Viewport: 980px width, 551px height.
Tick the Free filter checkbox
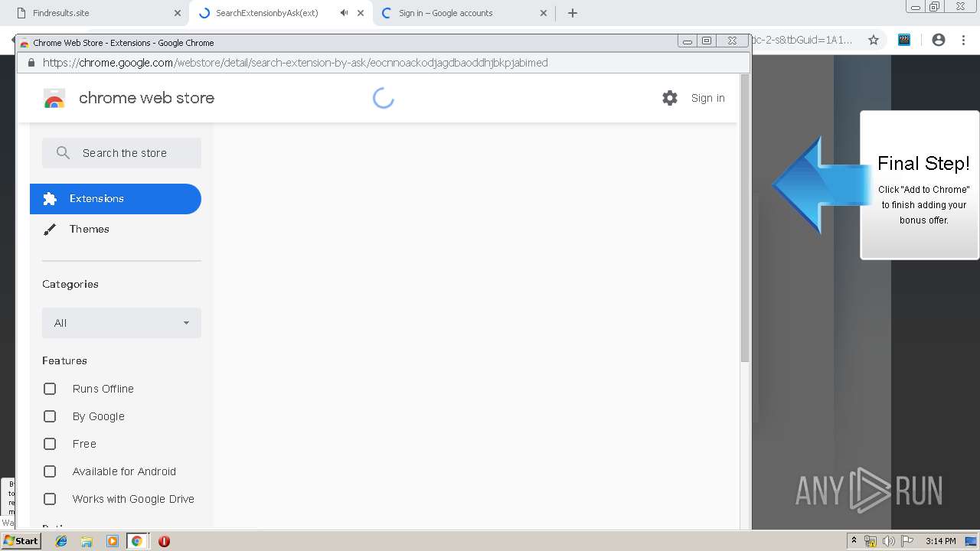point(50,444)
